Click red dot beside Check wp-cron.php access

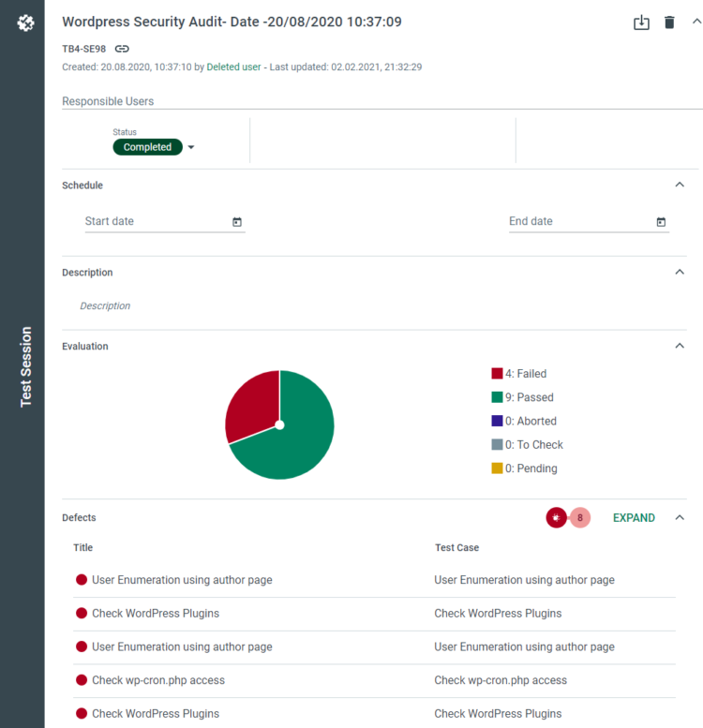point(82,680)
